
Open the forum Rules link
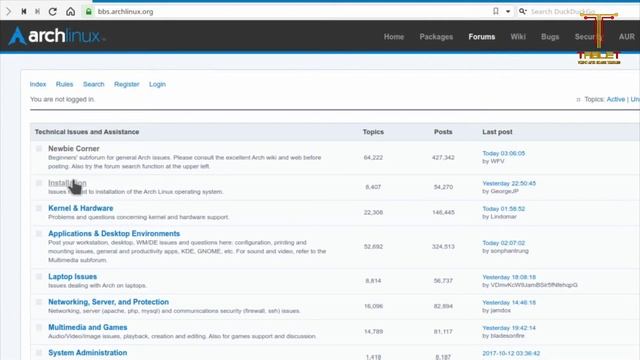pyautogui.click(x=64, y=84)
